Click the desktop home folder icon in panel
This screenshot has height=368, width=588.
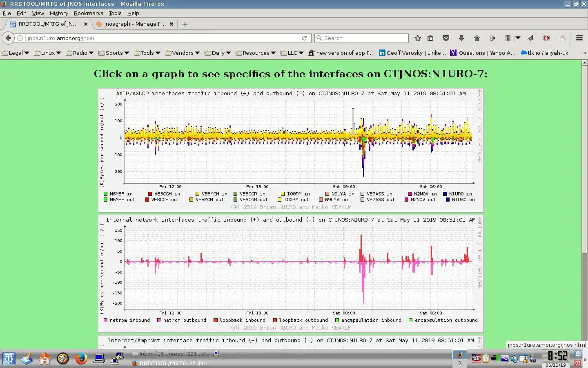(45, 359)
